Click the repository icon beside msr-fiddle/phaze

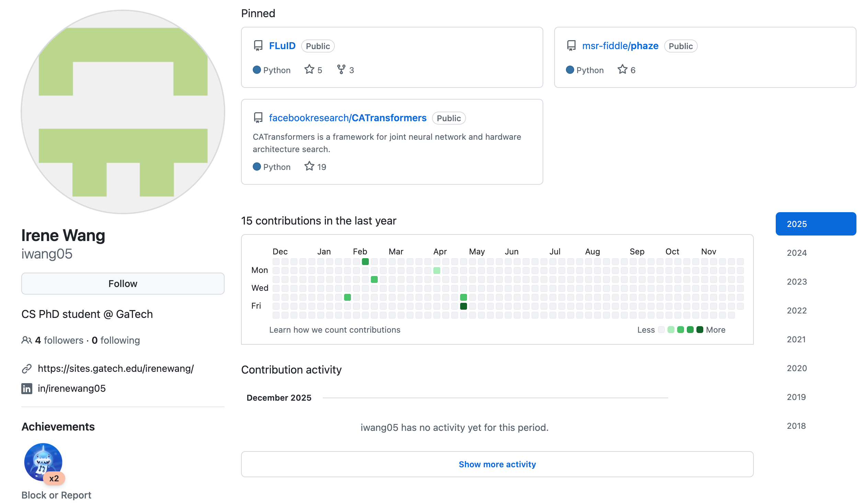[x=571, y=46]
